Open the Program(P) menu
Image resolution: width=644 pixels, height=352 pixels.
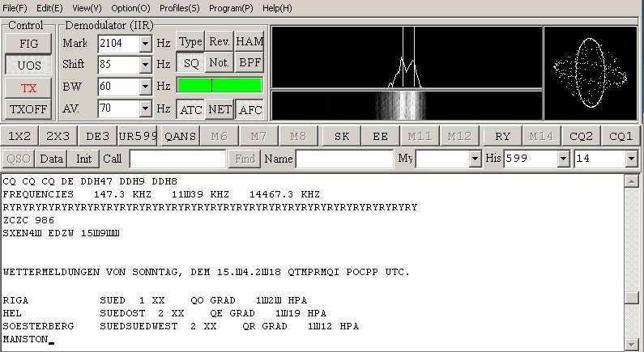231,8
